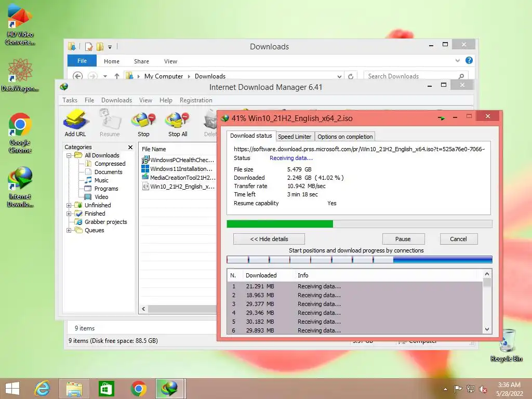Open the File tab in Downloads window
The width and height of the screenshot is (532, 399).
(82, 61)
